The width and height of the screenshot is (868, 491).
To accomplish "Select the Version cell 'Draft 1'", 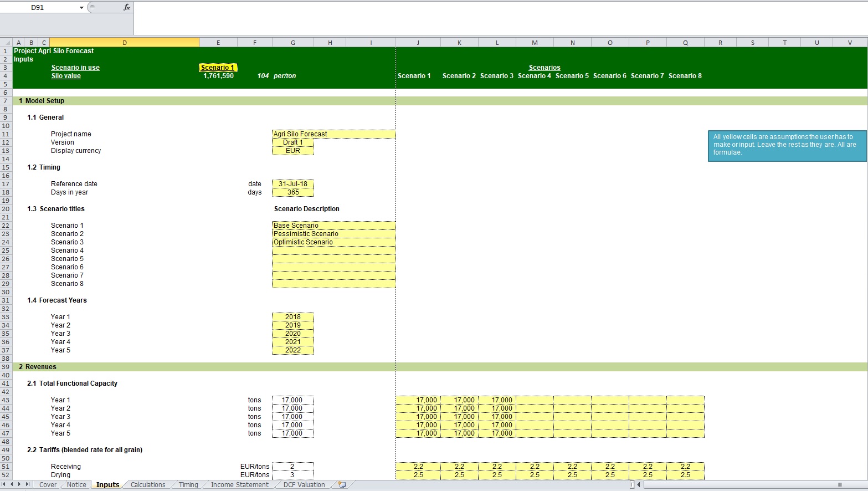I will 293,142.
